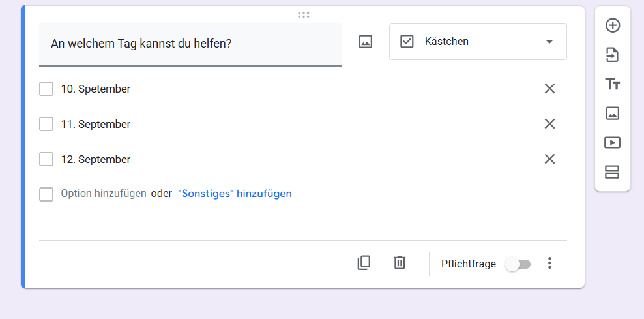Edit the question title field
Screen dimensions: 644x319
[190, 44]
